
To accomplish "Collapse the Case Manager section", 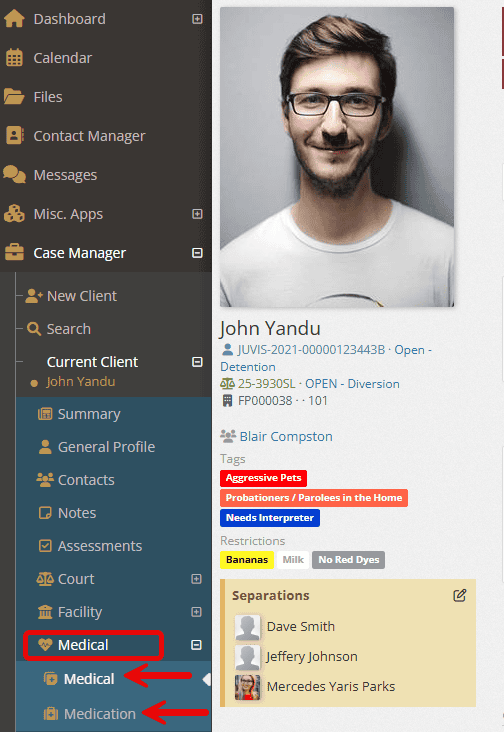I will pos(197,253).
